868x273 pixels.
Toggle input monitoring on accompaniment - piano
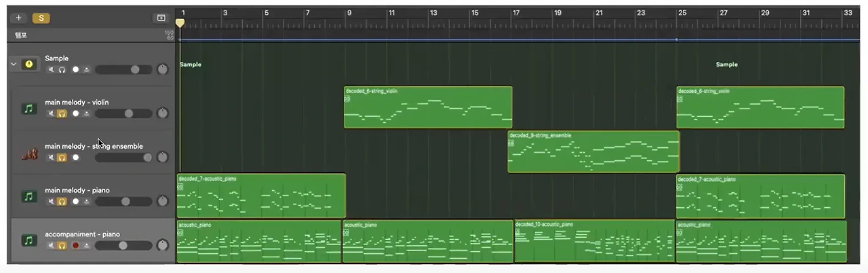coord(86,245)
